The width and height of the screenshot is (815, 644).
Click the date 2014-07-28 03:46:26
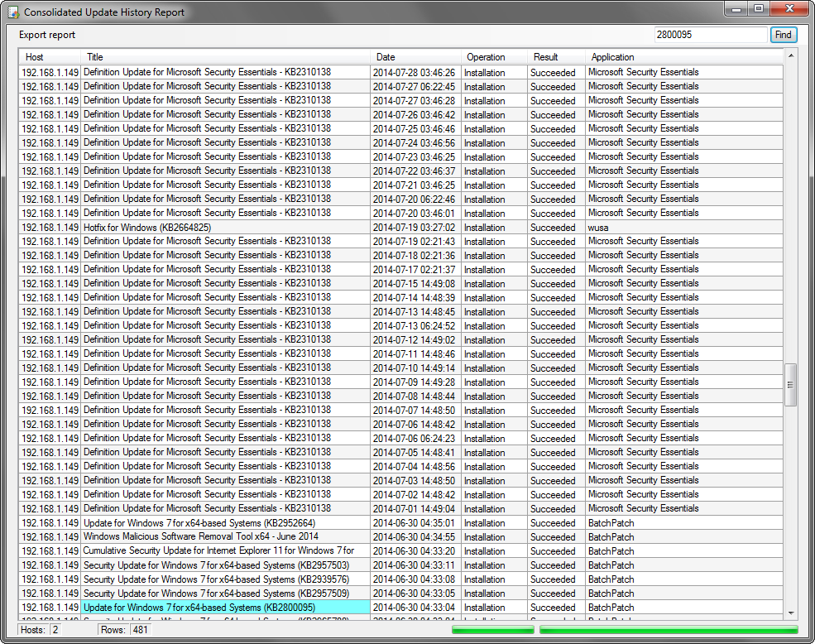(415, 73)
